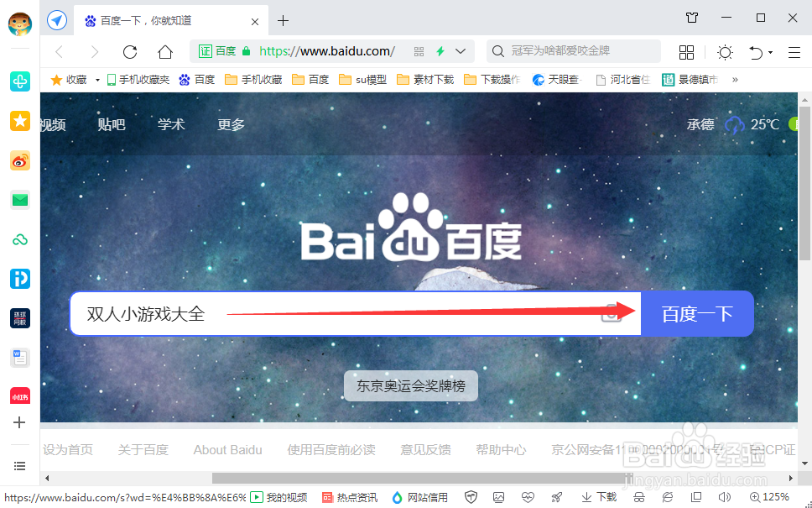Open the sidebar list menu icon
This screenshot has height=508, width=812.
click(x=19, y=466)
